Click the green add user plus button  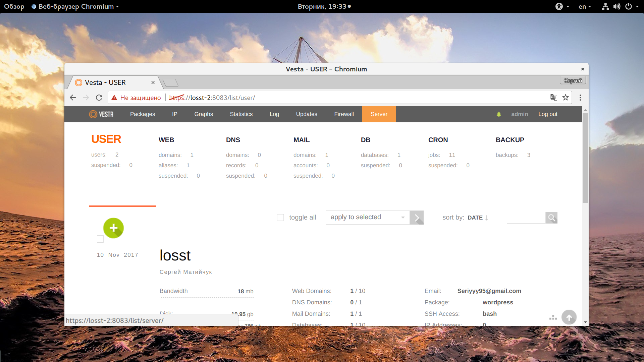click(x=113, y=228)
